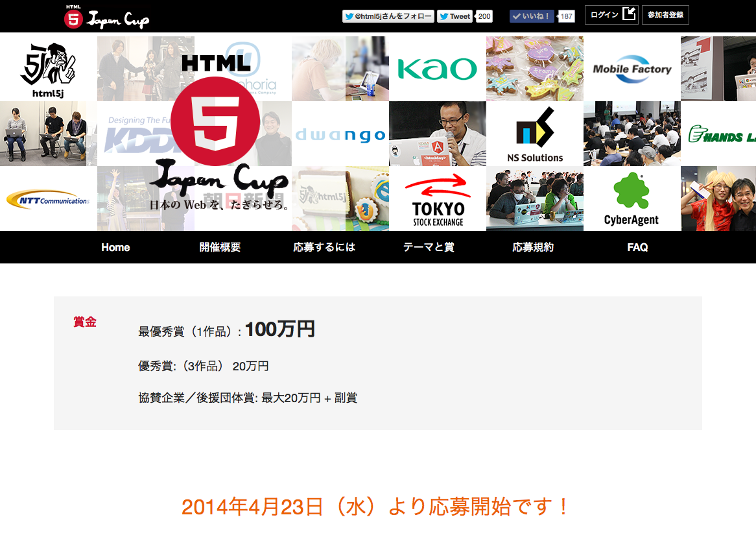Select the テーマと賞 menu item
The image size is (756, 539).
429,247
